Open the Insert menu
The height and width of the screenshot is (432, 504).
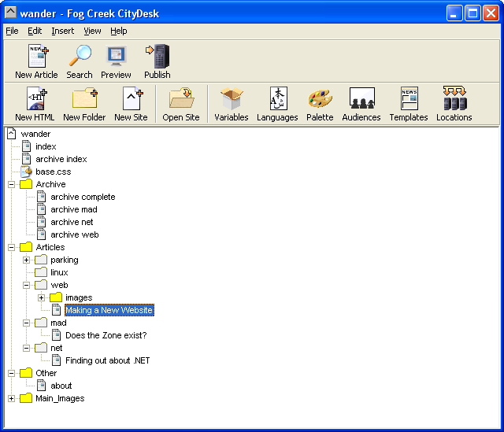coord(63,31)
